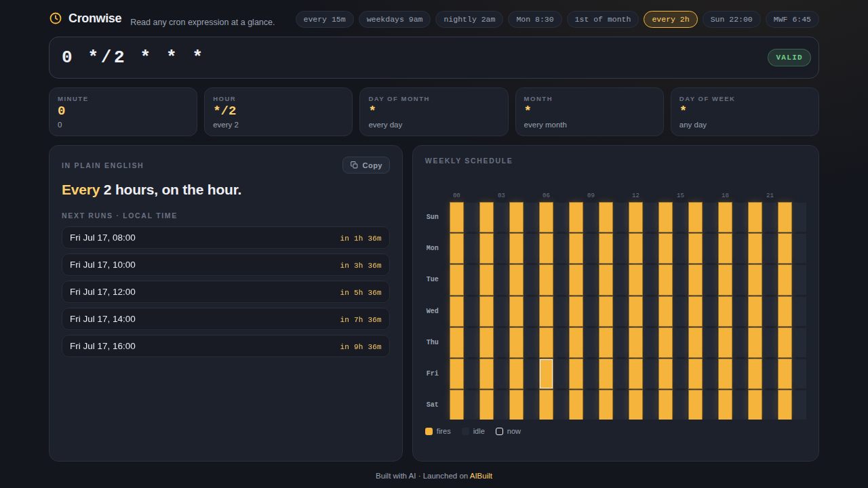The image size is (868, 488).
Task: Click the dark "idle" legend swatch
Action: pyautogui.click(x=465, y=431)
